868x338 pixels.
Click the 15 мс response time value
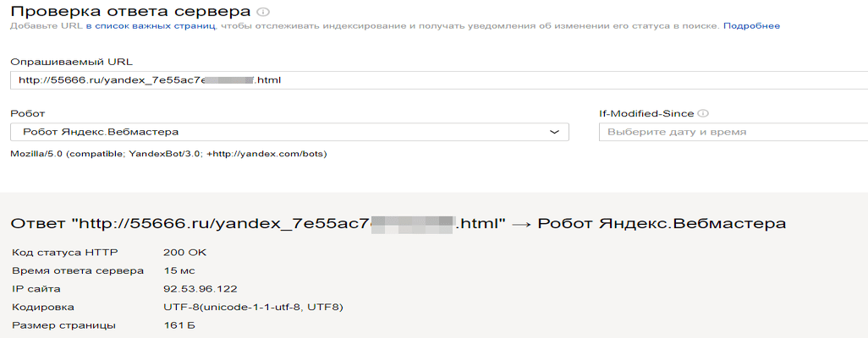tap(179, 270)
